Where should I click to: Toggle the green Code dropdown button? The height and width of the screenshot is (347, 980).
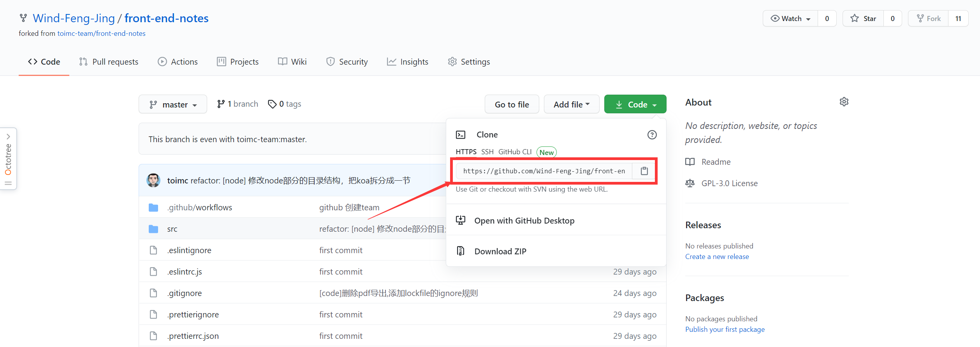[x=635, y=104]
